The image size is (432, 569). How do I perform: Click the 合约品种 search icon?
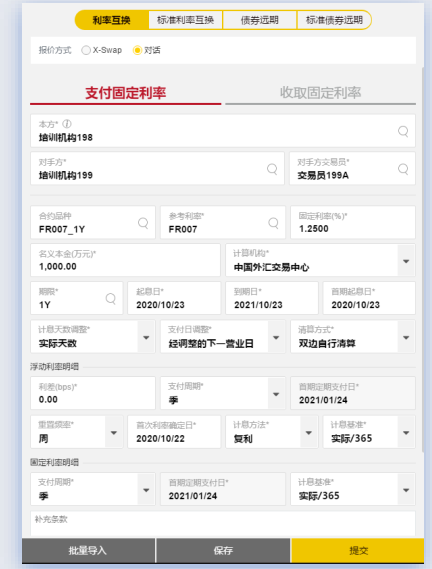tap(143, 223)
